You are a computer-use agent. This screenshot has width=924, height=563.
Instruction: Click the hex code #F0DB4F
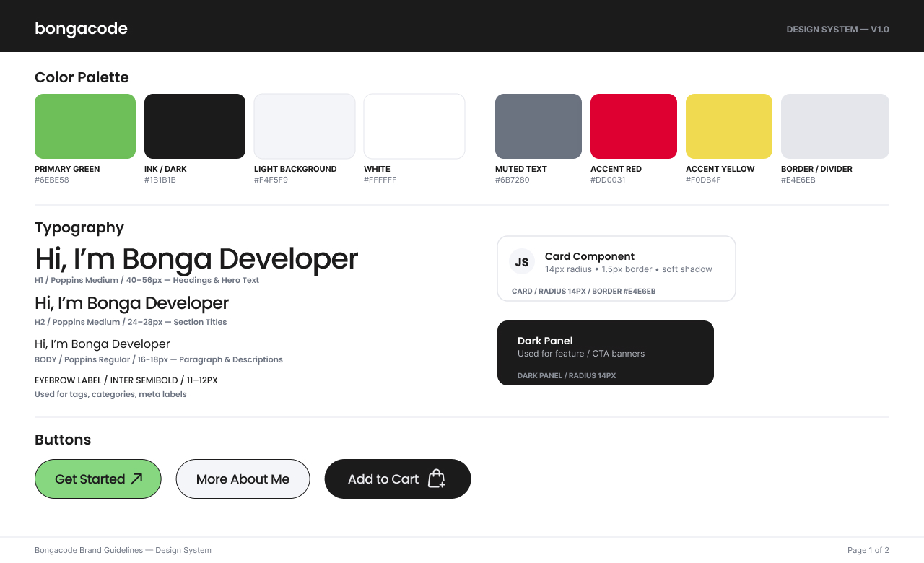703,180
